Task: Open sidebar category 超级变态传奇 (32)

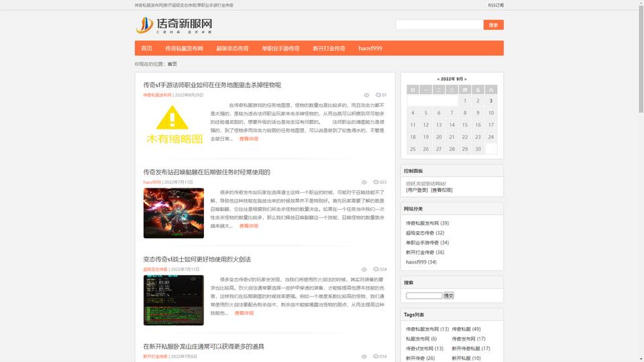Action: (x=425, y=233)
